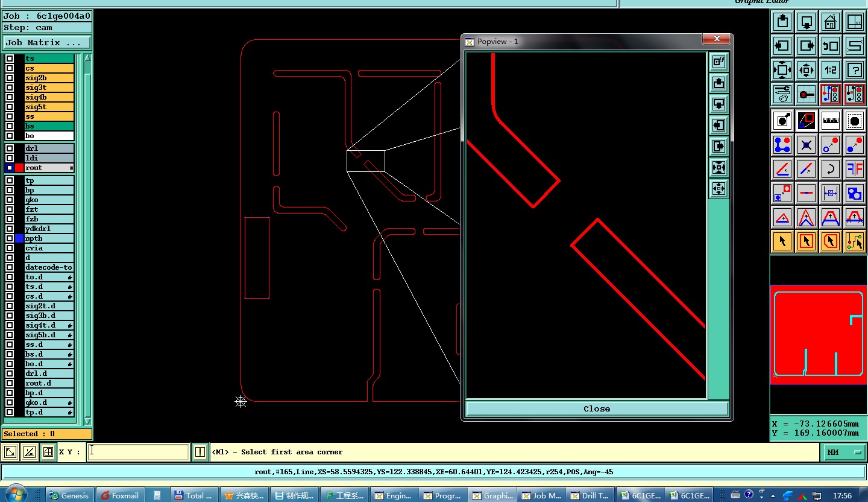868x502 pixels.
Task: Click the 1:2 scale icon
Action: pos(831,70)
